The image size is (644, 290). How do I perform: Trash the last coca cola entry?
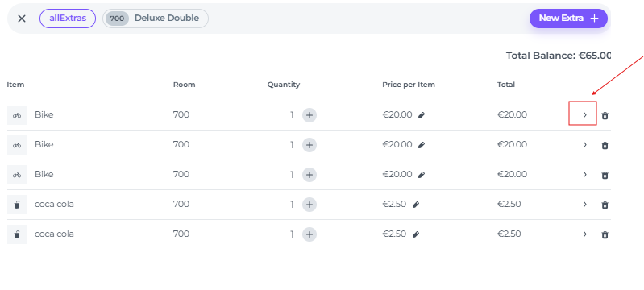tap(605, 235)
